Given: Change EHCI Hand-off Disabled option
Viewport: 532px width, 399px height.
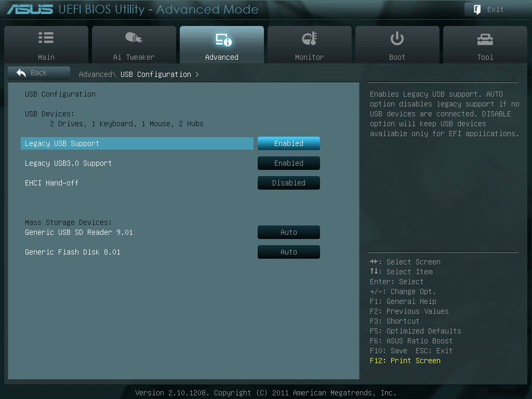Looking at the screenshot, I should pyautogui.click(x=289, y=183).
